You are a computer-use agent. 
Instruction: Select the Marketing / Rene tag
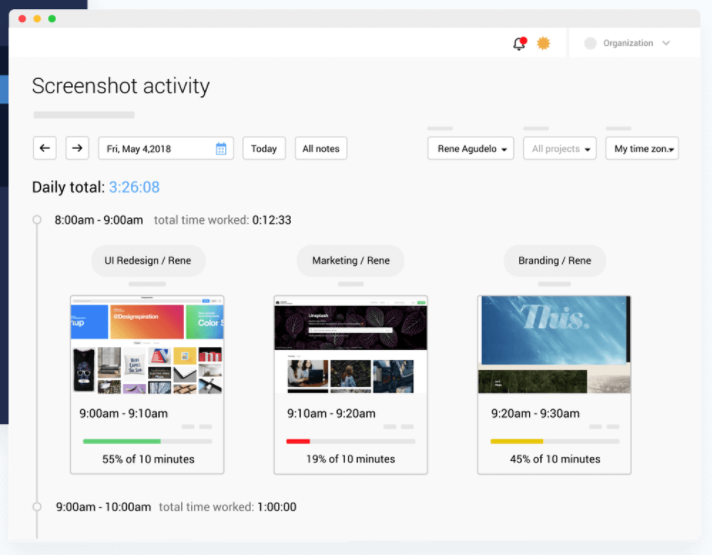point(351,261)
